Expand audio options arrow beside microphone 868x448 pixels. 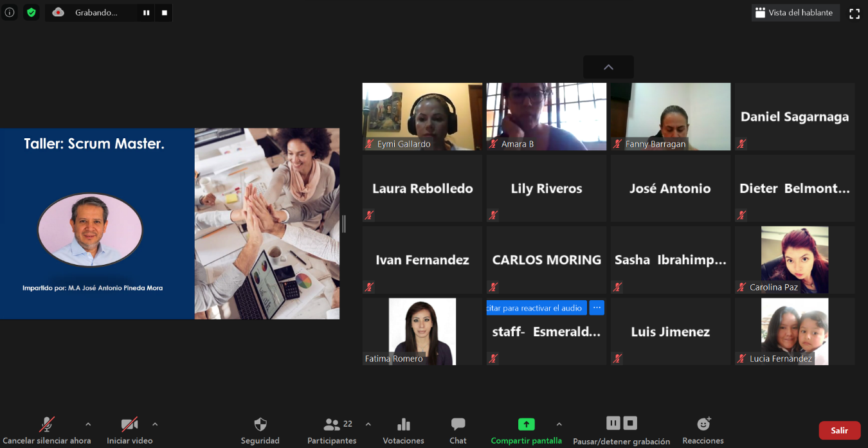(x=88, y=424)
